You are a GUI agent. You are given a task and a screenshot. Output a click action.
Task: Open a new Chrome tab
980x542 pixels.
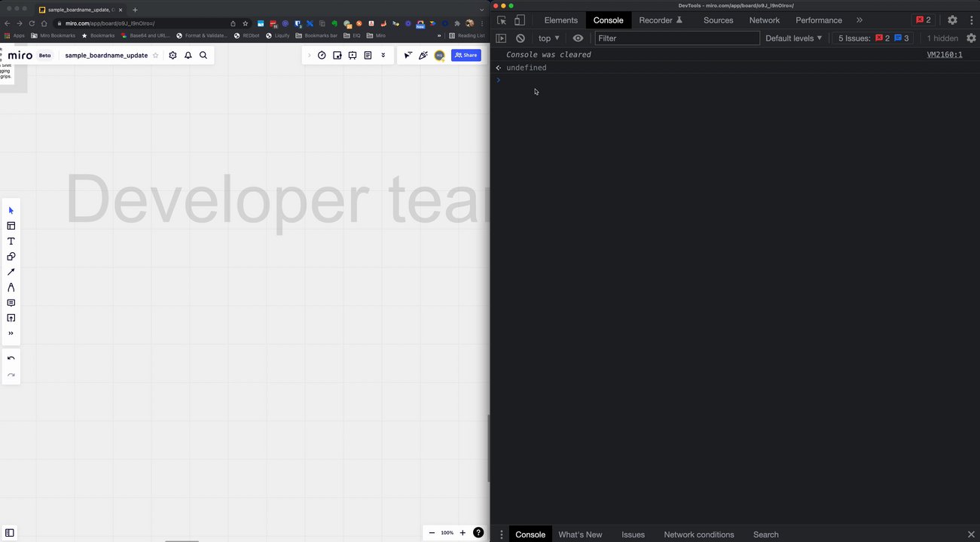coord(135,10)
